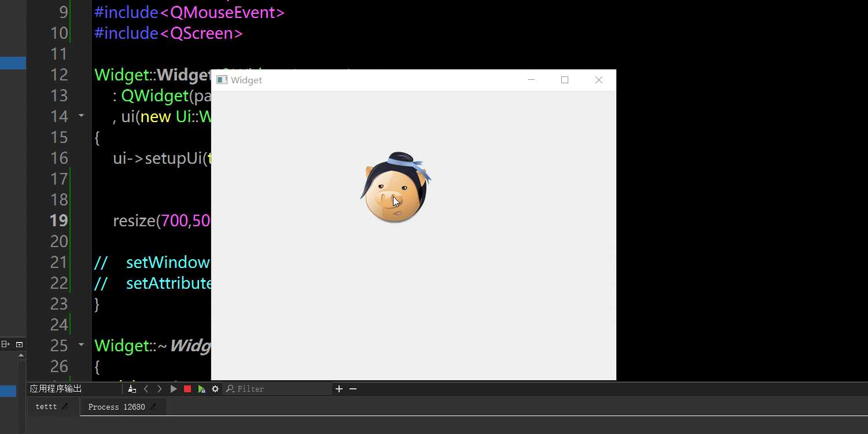This screenshot has width=868, height=434.
Task: Click the ui->setupUi code on line 16
Action: [162, 158]
